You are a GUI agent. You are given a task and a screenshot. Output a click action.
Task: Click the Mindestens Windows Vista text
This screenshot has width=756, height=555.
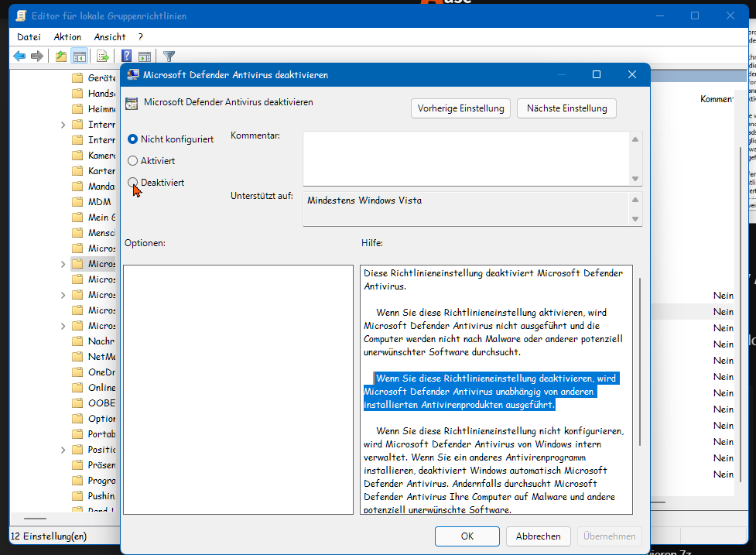pyautogui.click(x=364, y=200)
